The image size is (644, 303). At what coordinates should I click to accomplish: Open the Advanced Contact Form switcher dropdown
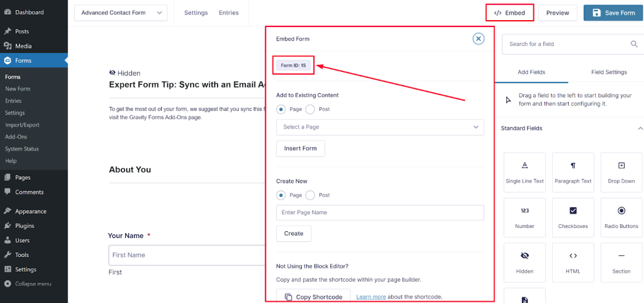[121, 13]
